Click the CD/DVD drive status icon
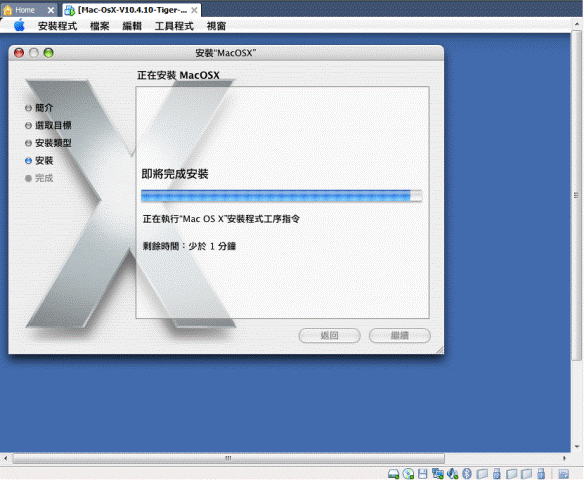The height and width of the screenshot is (480, 584). click(408, 474)
